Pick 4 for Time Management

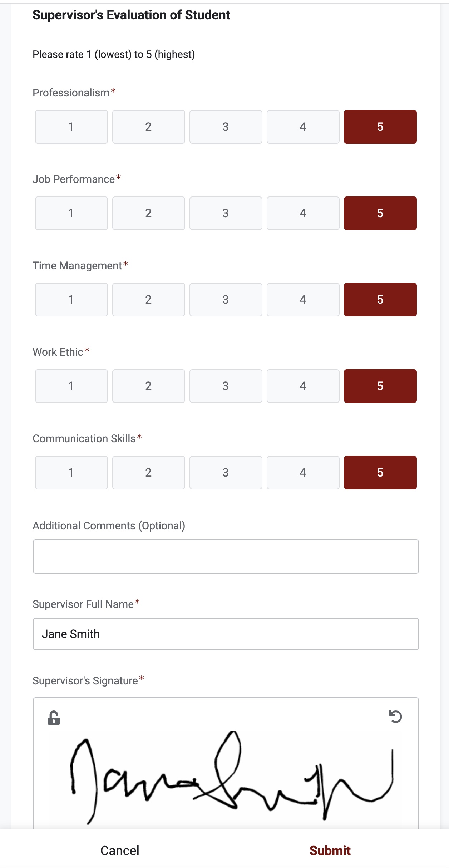303,300
